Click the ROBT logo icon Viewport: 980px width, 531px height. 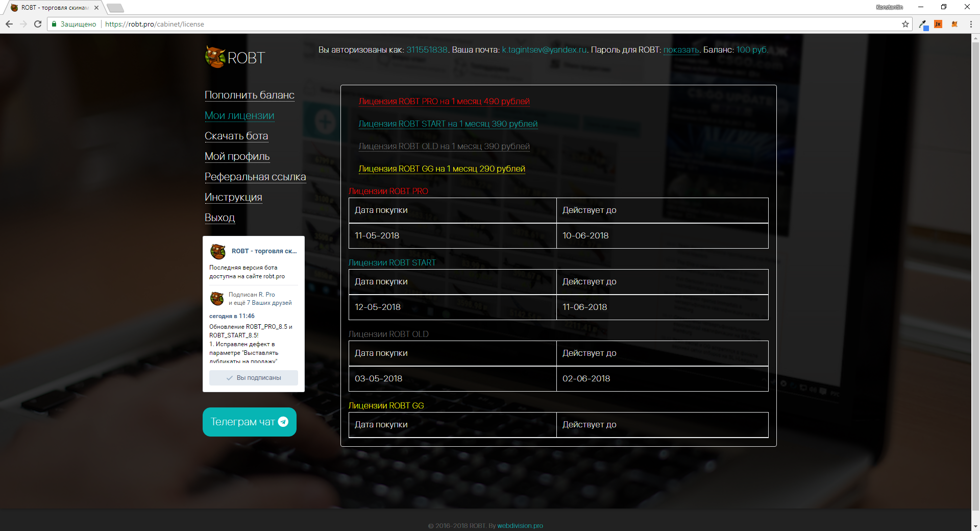point(215,57)
